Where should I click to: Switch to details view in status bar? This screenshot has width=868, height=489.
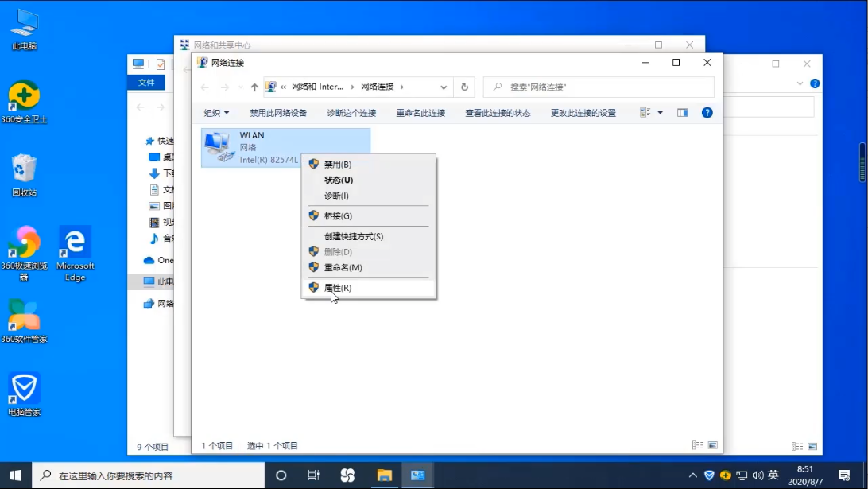click(x=697, y=445)
